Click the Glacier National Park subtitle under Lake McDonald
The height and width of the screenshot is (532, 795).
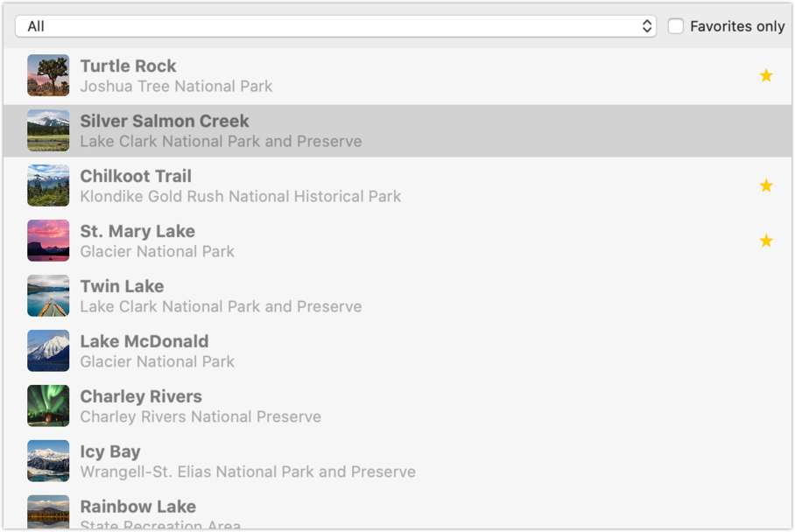tap(158, 361)
